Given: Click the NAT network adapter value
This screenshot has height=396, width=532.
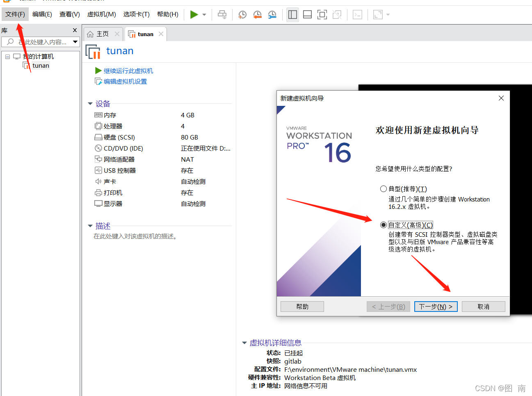Looking at the screenshot, I should (187, 160).
